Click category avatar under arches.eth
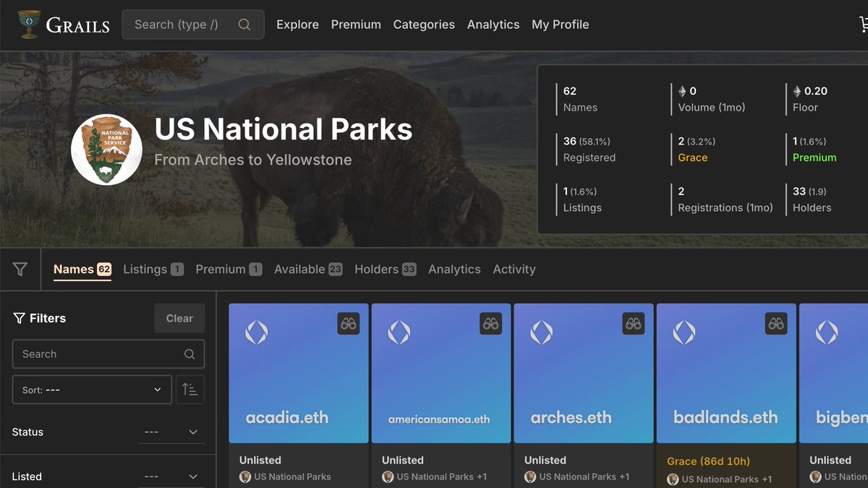 pos(530,477)
